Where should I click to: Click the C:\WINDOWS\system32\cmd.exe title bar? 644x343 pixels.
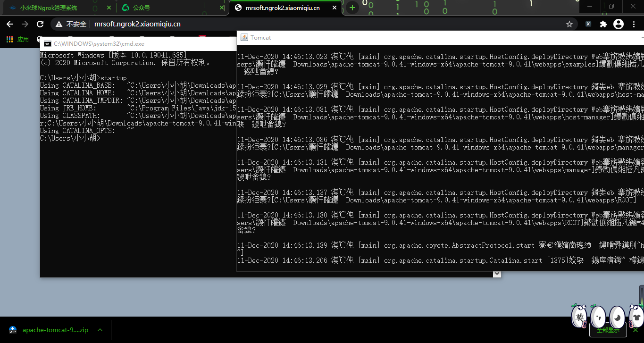pos(138,43)
